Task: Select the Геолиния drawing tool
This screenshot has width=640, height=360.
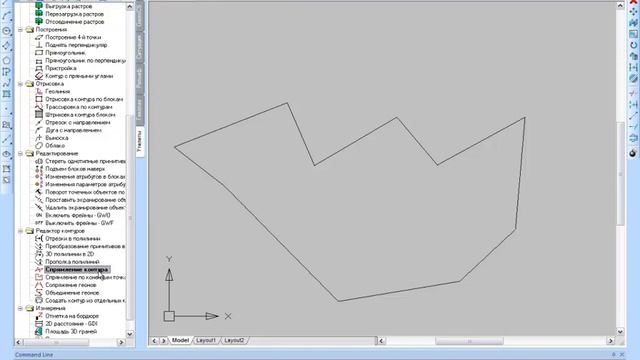Action: coord(58,91)
